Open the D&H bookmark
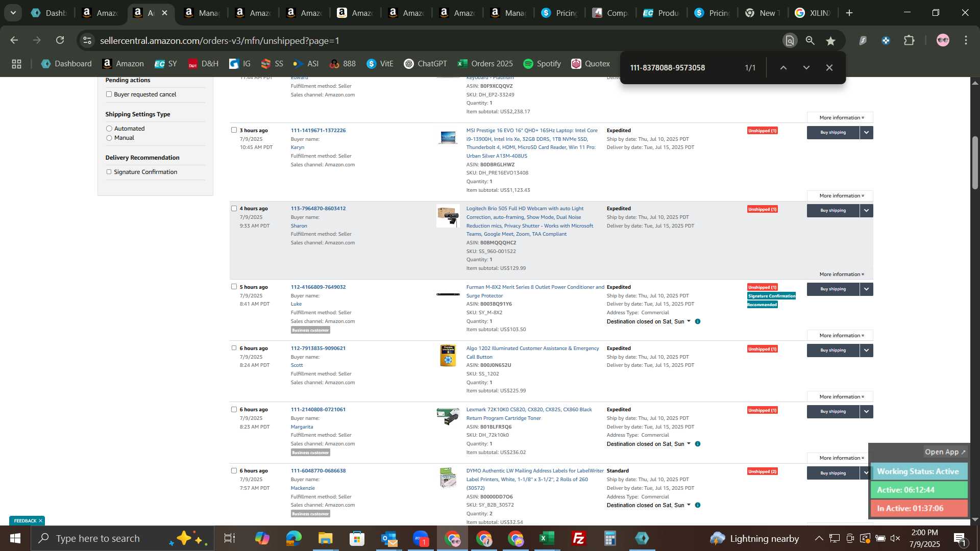980x551 pixels. 203,64
